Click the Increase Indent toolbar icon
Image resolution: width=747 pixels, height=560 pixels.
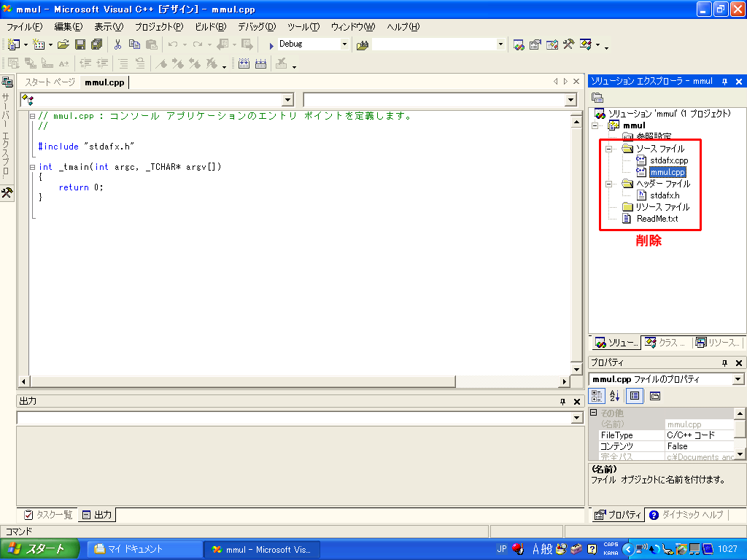coord(102,63)
